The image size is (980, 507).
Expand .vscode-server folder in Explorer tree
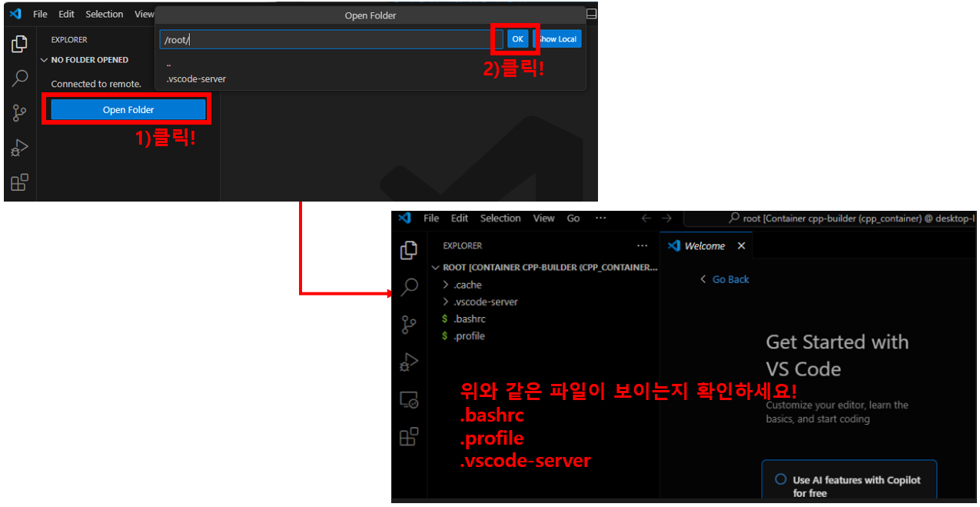tap(485, 302)
